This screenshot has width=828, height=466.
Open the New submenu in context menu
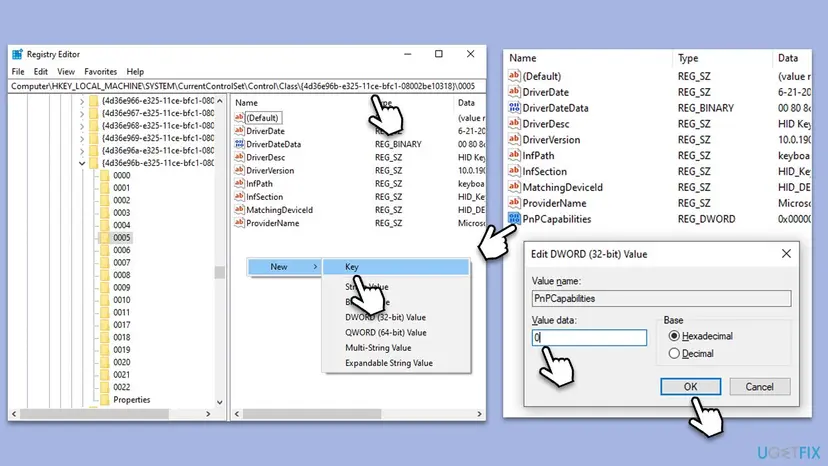pos(285,267)
